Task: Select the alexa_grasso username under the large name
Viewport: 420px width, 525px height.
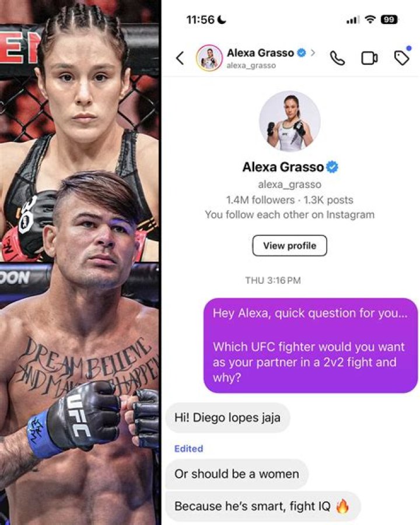Action: [x=289, y=184]
